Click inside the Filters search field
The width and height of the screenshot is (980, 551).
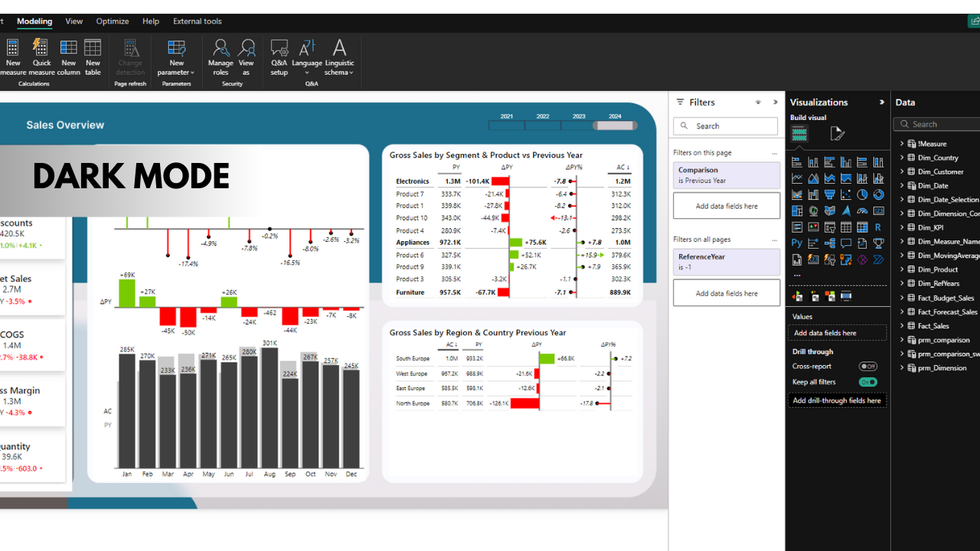(725, 126)
